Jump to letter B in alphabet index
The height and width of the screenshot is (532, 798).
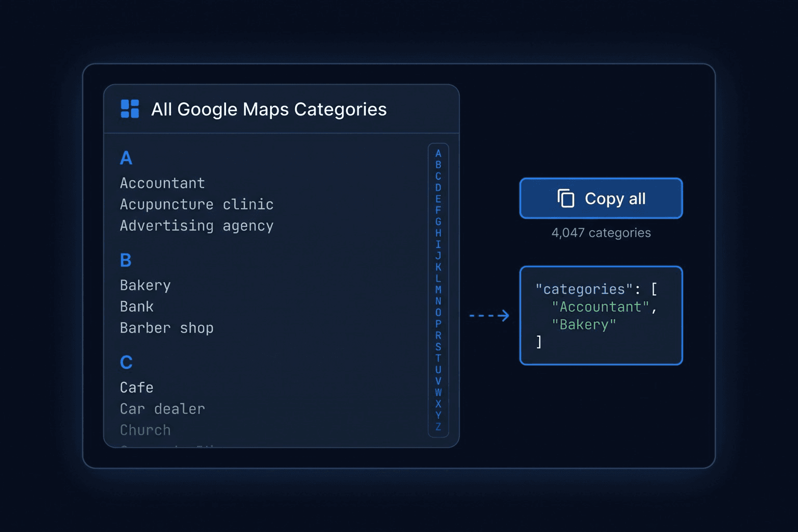(438, 165)
